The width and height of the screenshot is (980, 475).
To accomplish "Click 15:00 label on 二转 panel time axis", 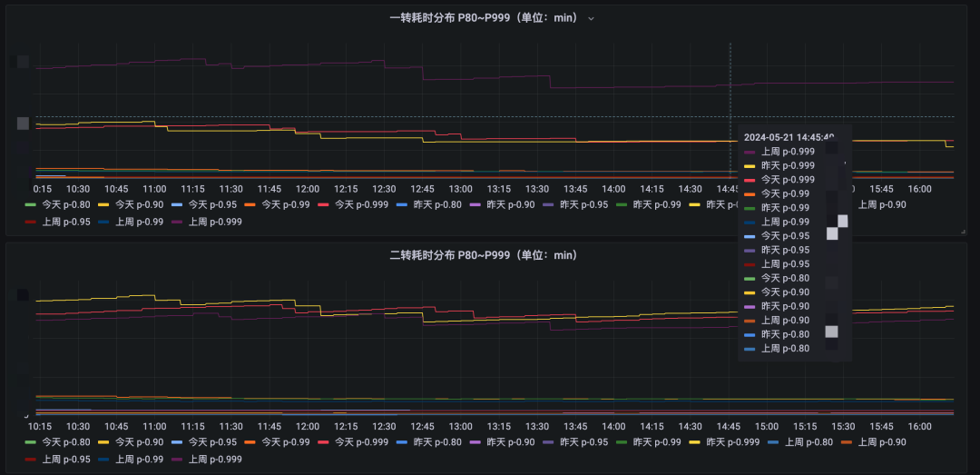I will 767,426.
